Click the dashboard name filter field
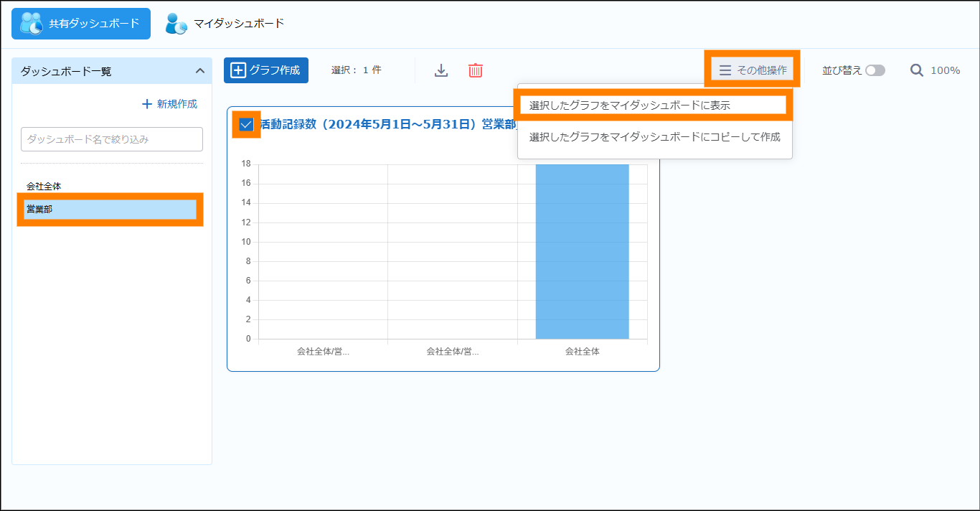Viewport: 980px width, 511px height. 112,139
